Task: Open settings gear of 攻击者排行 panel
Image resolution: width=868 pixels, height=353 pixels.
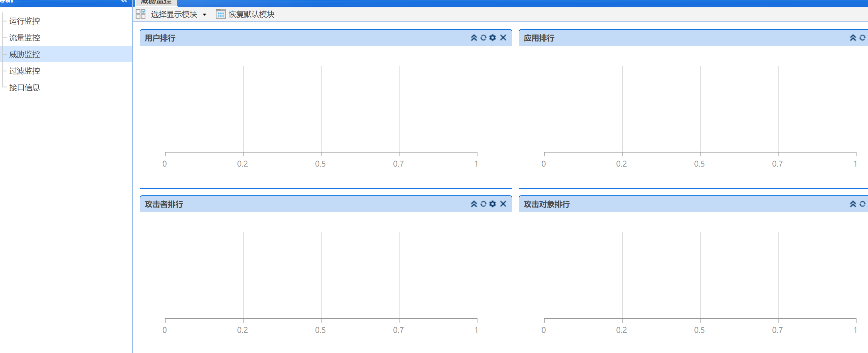Action: click(x=492, y=204)
